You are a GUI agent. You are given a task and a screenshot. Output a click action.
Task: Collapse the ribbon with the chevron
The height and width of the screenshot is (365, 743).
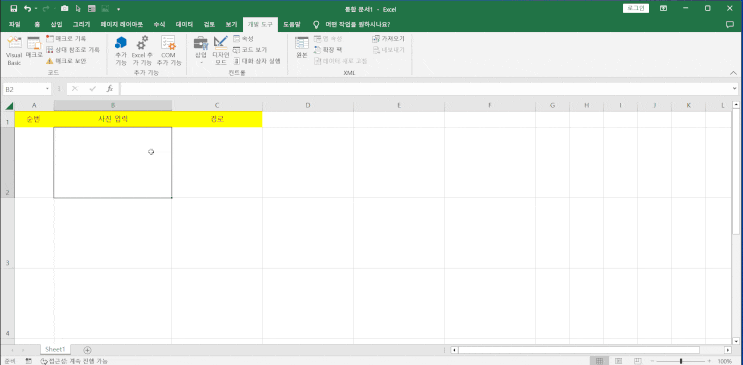pos(733,73)
